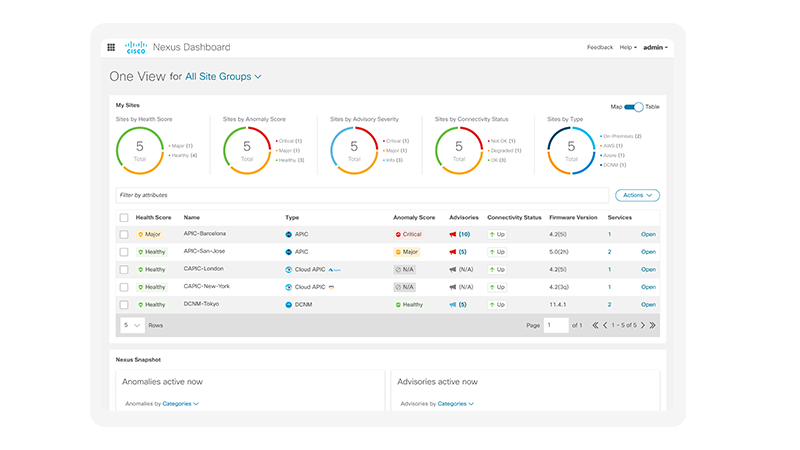Select the APIC-San-Jose row checkbox
This screenshot has height=450, width=800.
tap(124, 252)
